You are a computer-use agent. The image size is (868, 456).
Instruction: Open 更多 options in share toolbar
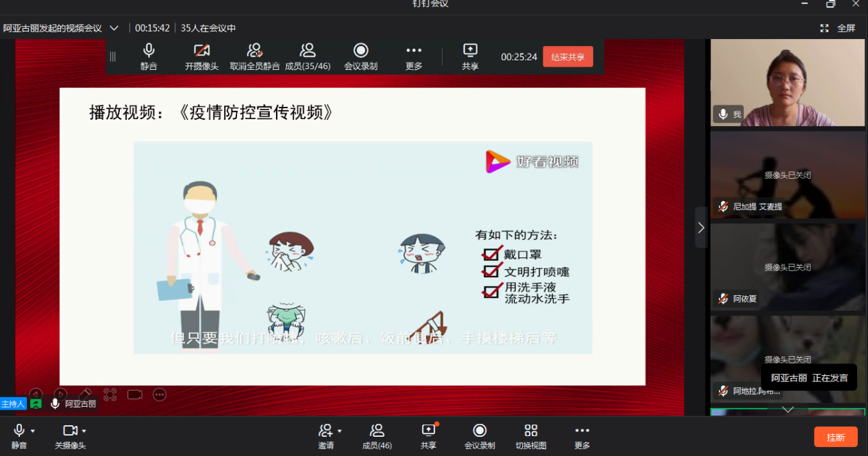(x=414, y=55)
